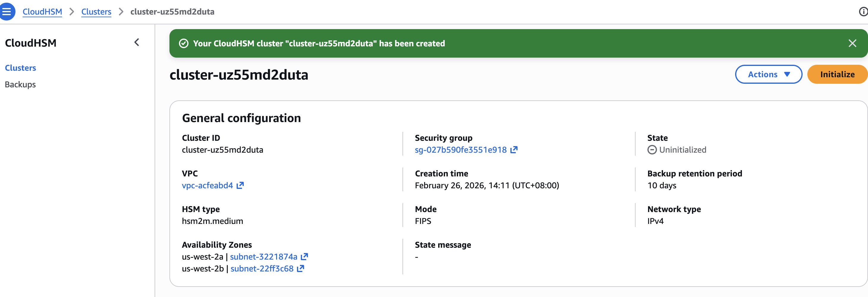
Task: Open security group external link icon
Action: 514,150
